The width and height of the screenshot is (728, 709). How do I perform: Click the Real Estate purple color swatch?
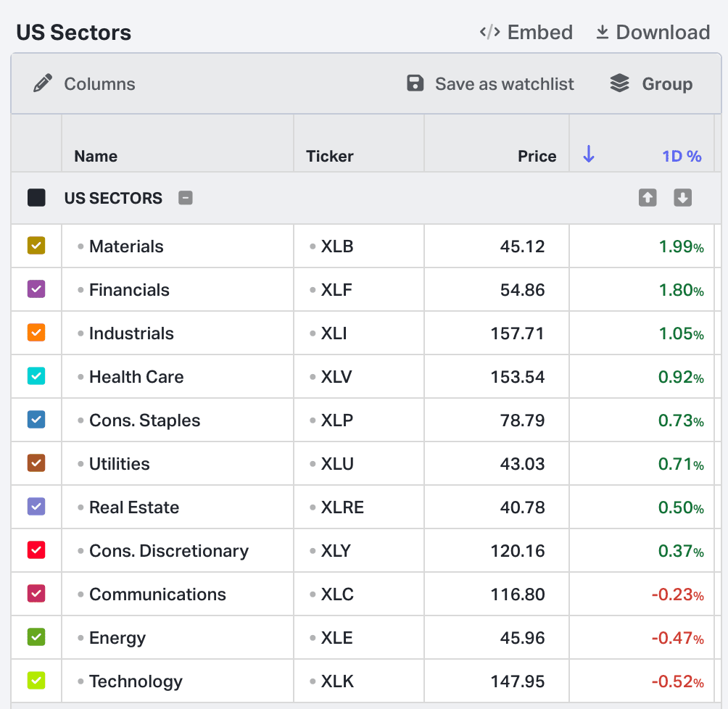pos(36,507)
